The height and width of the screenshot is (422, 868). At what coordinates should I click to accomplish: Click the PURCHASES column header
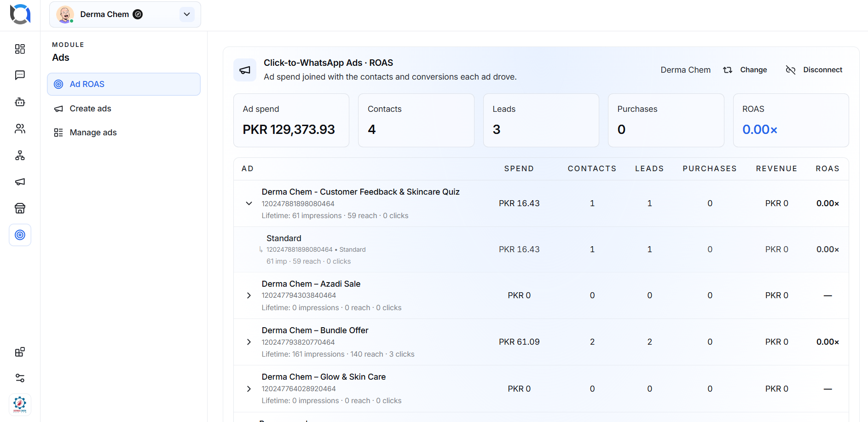point(710,168)
